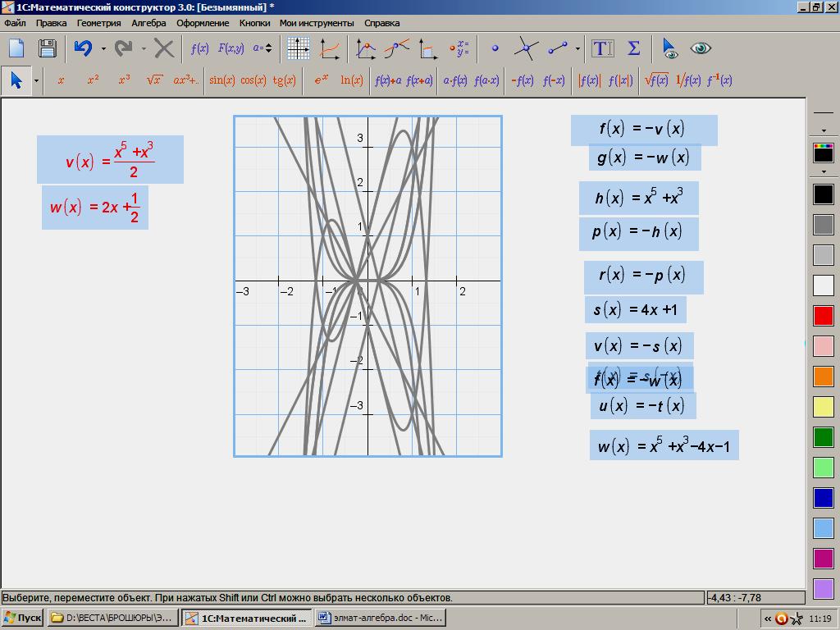Apply f(|x|) transform
840x630 pixels.
pyautogui.click(x=620, y=80)
